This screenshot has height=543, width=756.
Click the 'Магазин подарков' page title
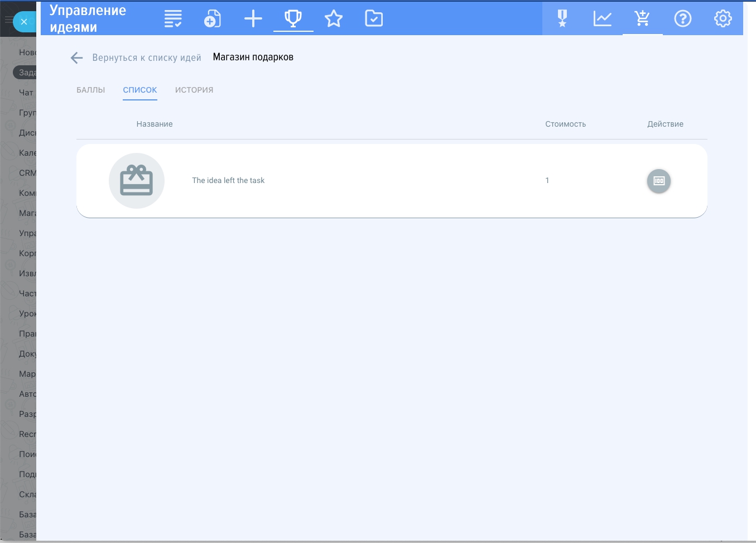[253, 57]
